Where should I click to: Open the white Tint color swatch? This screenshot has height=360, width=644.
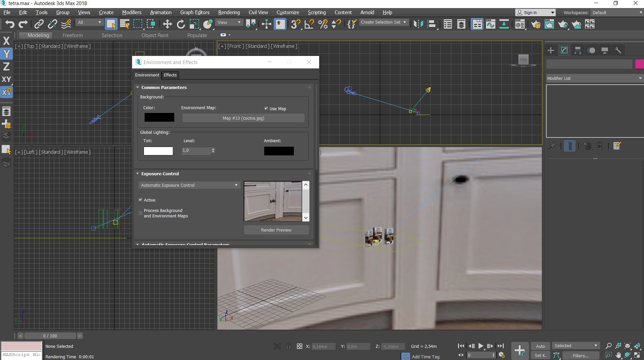pyautogui.click(x=158, y=151)
